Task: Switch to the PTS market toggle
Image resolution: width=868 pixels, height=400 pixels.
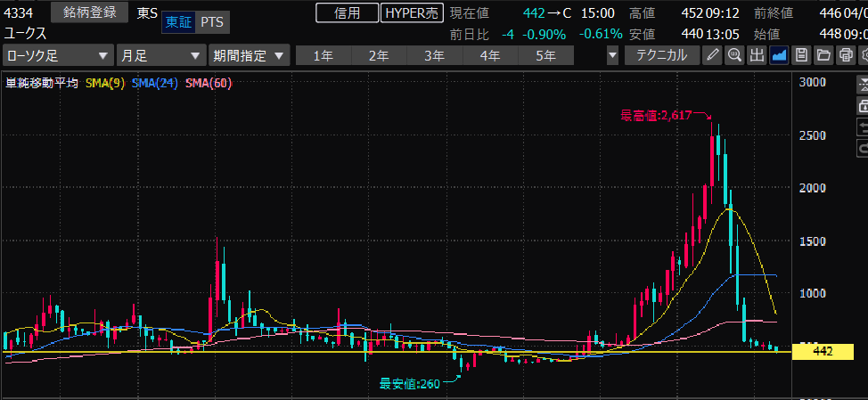Action: click(x=213, y=22)
